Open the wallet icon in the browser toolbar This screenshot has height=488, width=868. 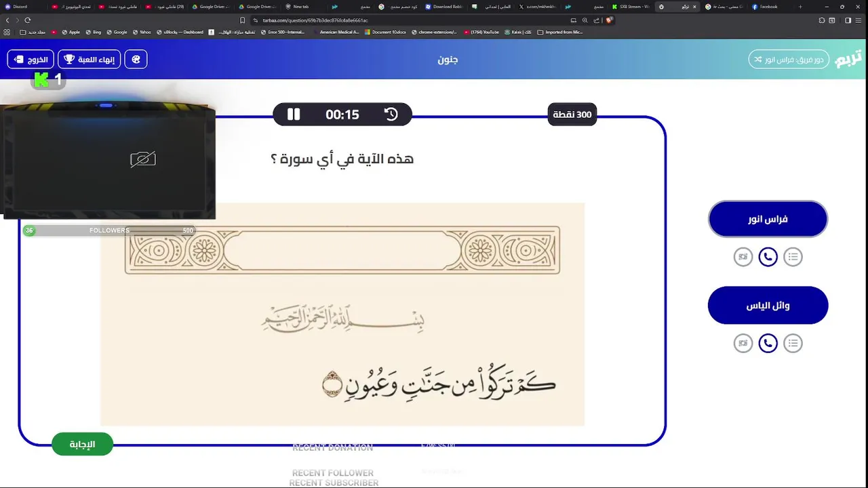pyautogui.click(x=832, y=20)
